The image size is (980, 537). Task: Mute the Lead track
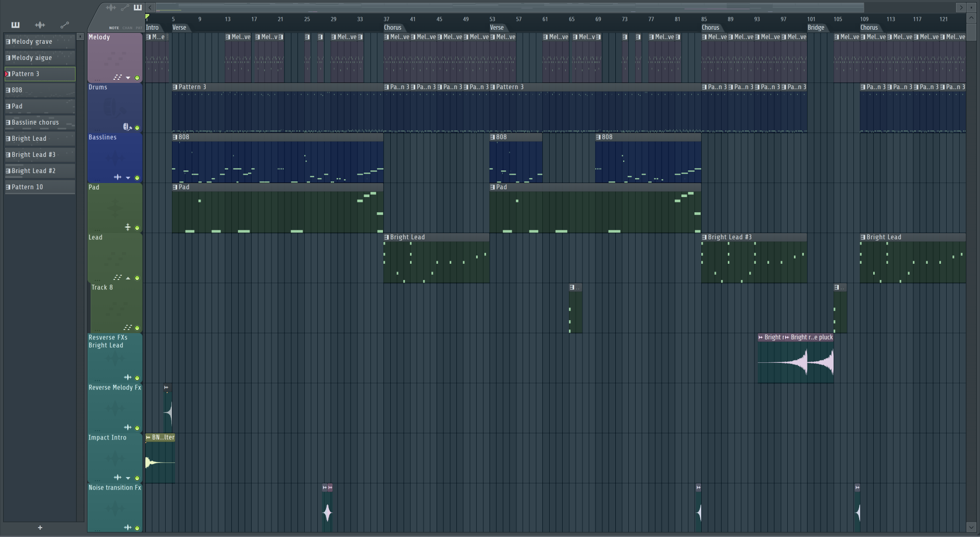point(137,278)
